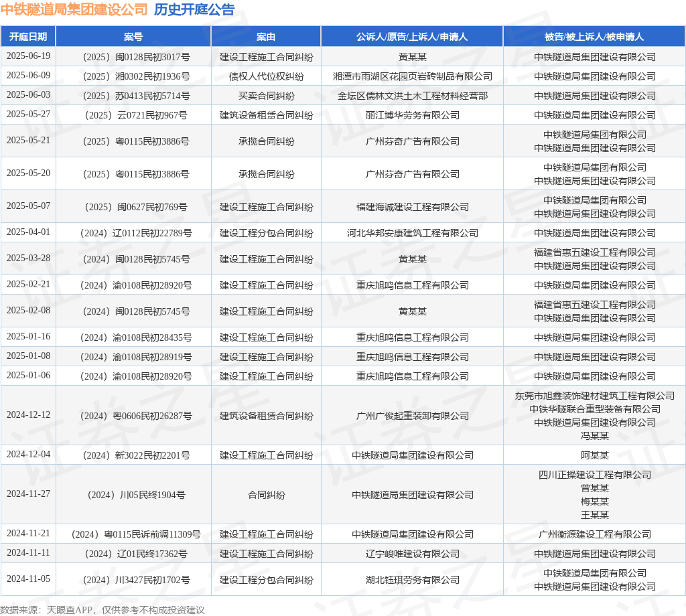The height and width of the screenshot is (616, 686).
Task: Click the 被告/被上诉人/被申请人 header
Action: [x=594, y=37]
